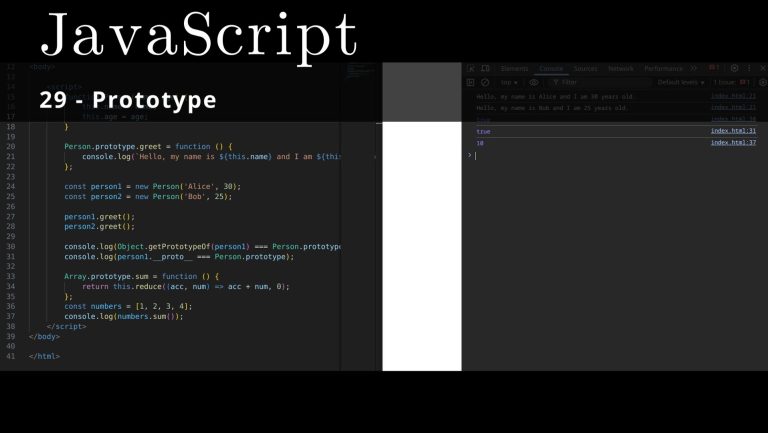
Task: Click the console prompt input line
Action: pos(615,155)
